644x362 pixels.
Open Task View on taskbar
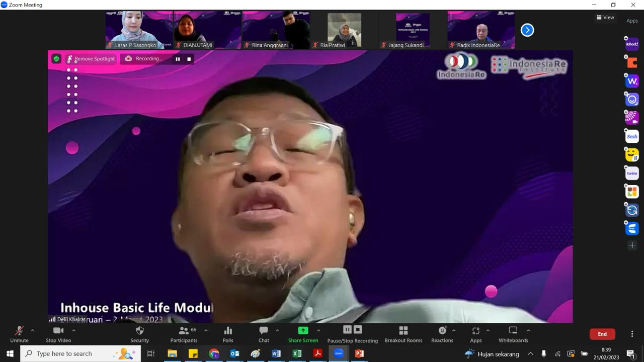(x=150, y=354)
